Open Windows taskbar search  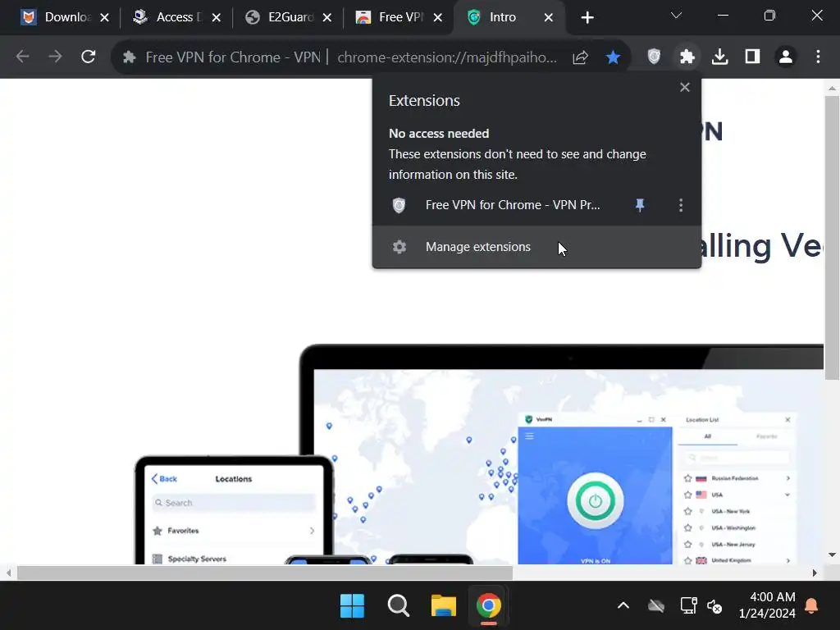pos(398,606)
